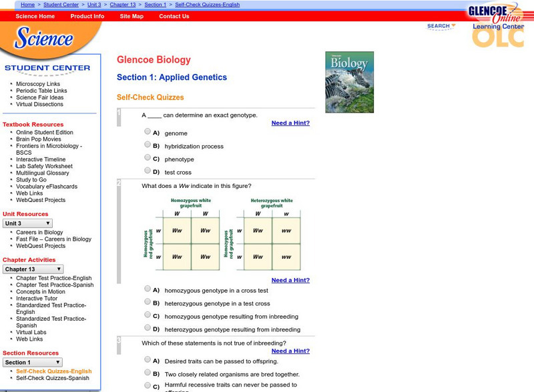Image resolution: width=534 pixels, height=392 pixels.
Task: Open Concepts in Motion
Action: [41, 291]
